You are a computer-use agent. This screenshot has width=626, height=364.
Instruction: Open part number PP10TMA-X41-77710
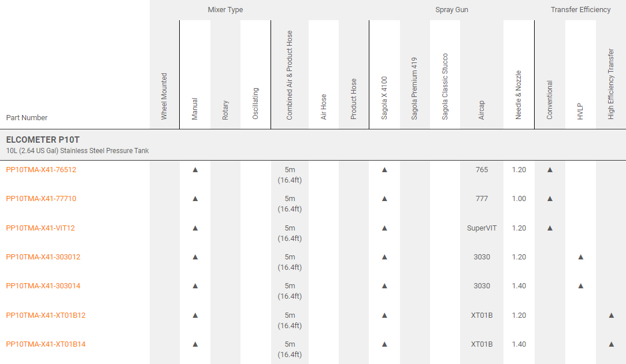pos(41,198)
